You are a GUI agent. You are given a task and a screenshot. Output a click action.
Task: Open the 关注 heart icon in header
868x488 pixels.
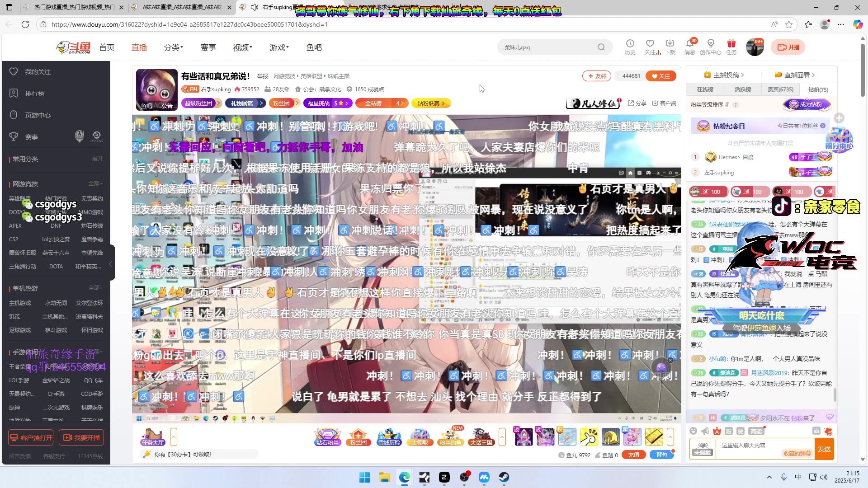[650, 47]
